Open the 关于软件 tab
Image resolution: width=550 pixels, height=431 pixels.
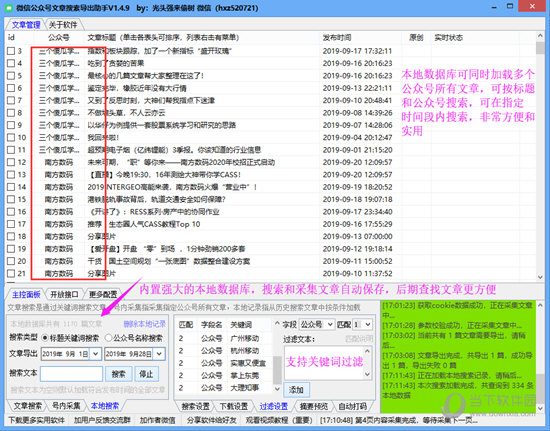63,25
